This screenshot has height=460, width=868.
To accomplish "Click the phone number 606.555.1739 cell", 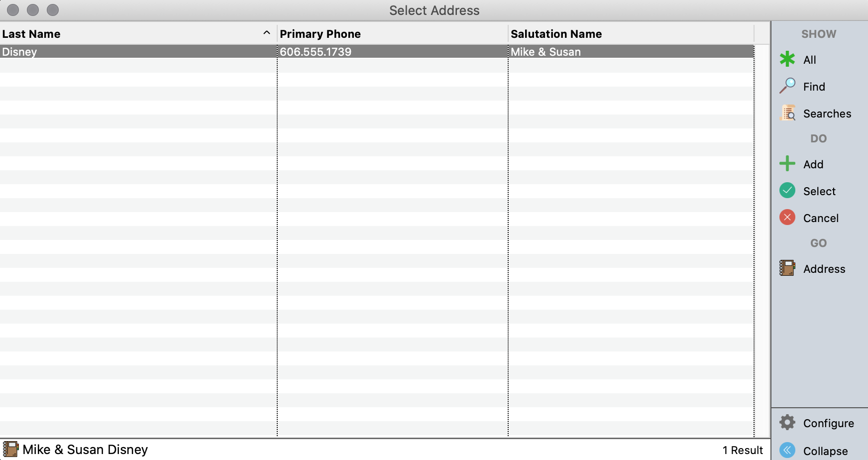I will click(316, 52).
